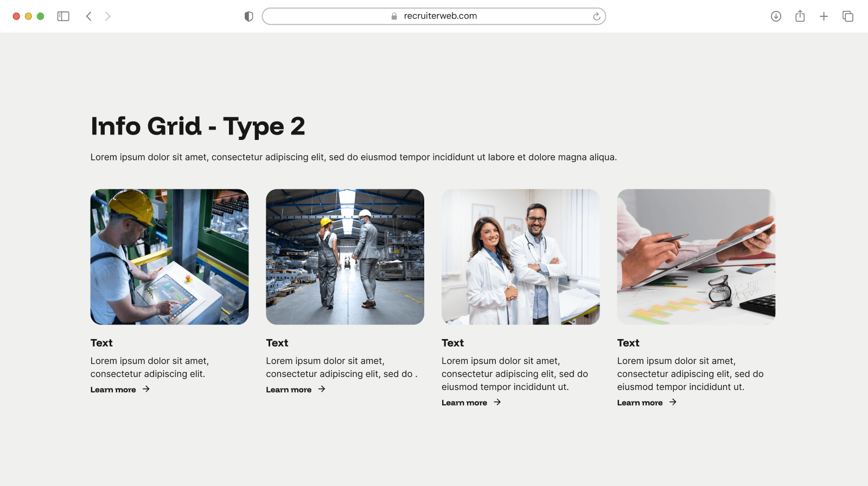Click Learn more under the tablet card
The width and height of the screenshot is (868, 486).
click(x=640, y=402)
